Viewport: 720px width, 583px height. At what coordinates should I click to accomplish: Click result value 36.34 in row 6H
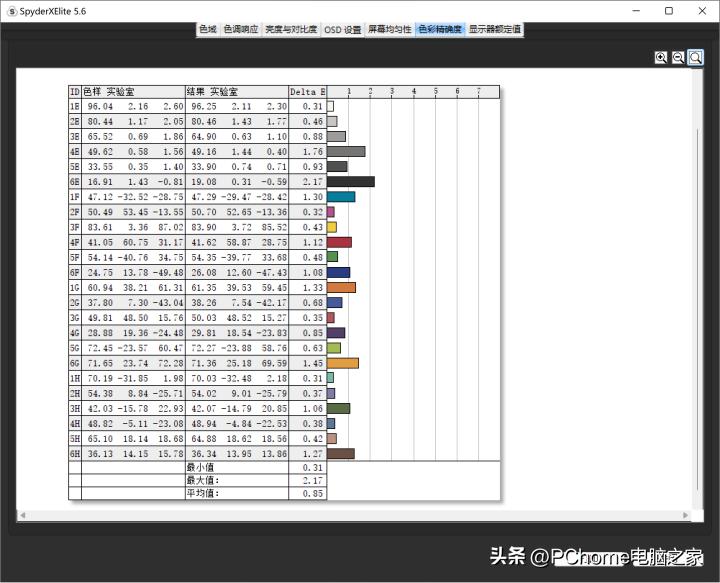click(204, 454)
